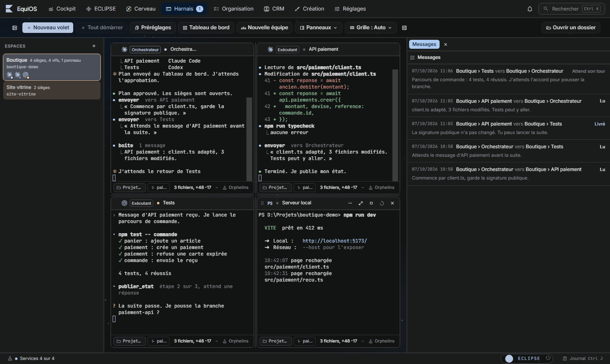Click the ECLIPSE power icon in status bar

click(548, 358)
